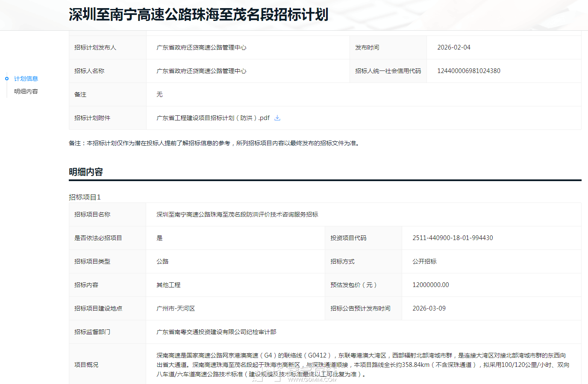
Task: Click the supervising department 广东省南粤交通投资建设有限公司纪检审计部
Action: (216, 332)
